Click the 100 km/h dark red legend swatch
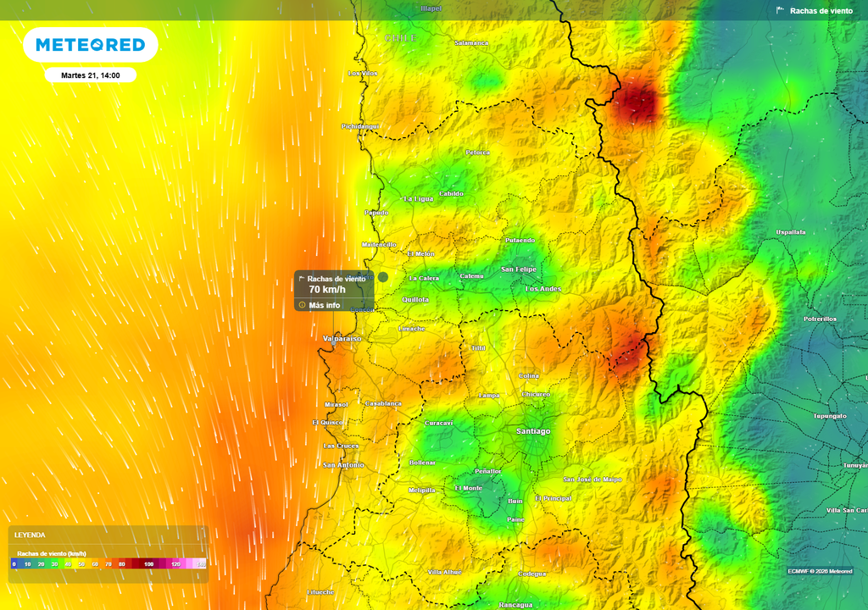Screen dimensions: 868x610 148,564
